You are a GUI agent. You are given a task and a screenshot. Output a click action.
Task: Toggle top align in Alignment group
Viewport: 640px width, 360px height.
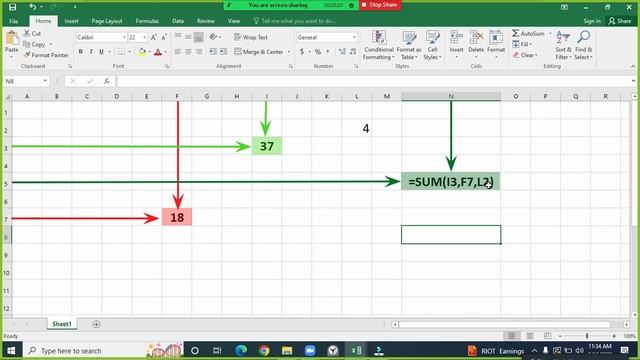point(178,37)
